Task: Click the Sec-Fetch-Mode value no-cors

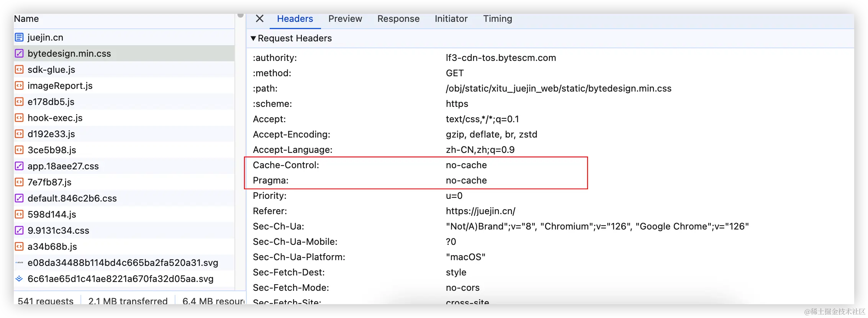Action: coord(462,288)
